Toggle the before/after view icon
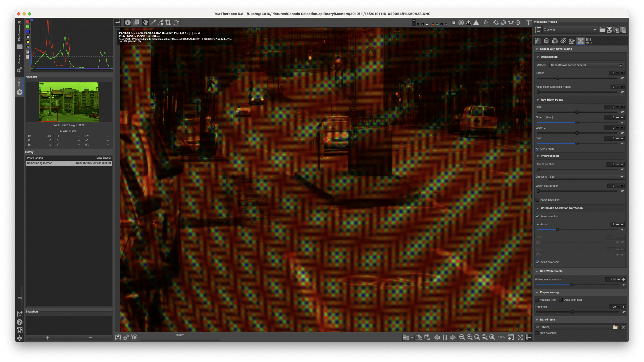 [136, 23]
